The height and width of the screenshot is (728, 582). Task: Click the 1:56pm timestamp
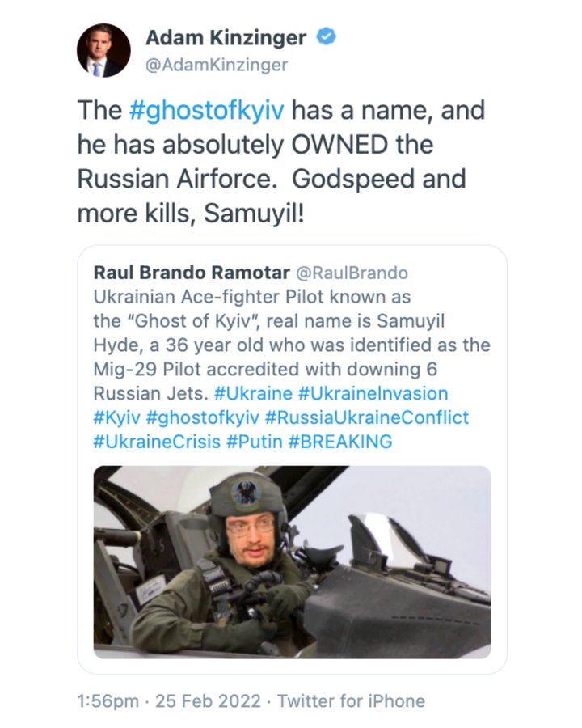point(108,701)
